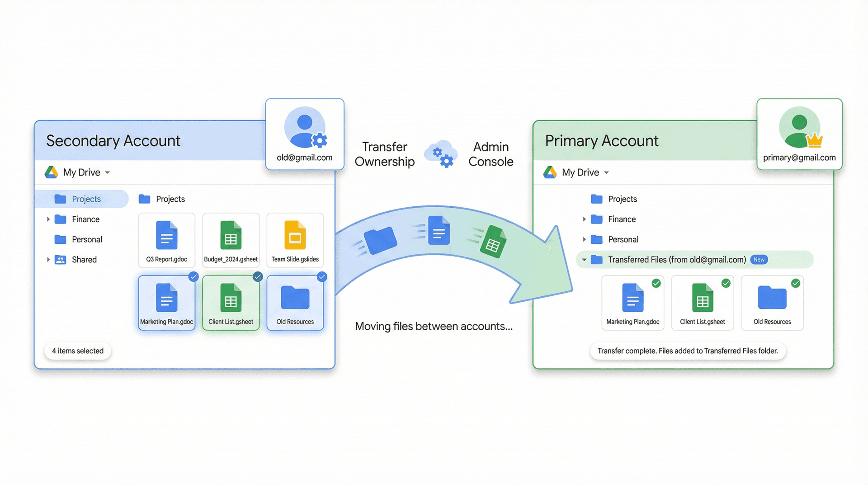
Task: Toggle the Old Resources folder selection checkmark
Action: point(322,277)
